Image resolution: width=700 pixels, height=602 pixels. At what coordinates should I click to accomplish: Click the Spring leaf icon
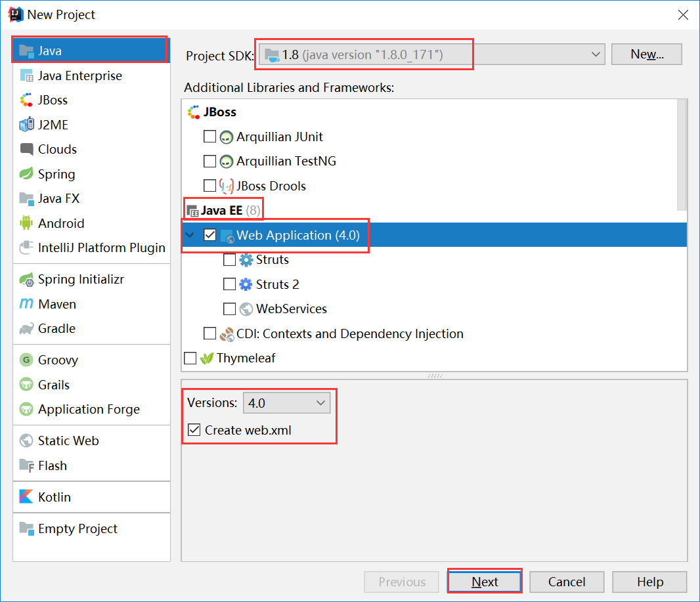pos(26,173)
